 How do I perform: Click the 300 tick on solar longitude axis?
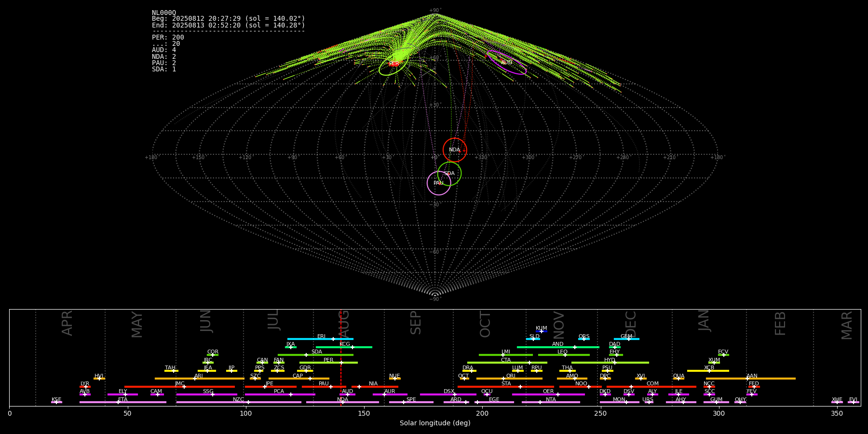(x=719, y=414)
